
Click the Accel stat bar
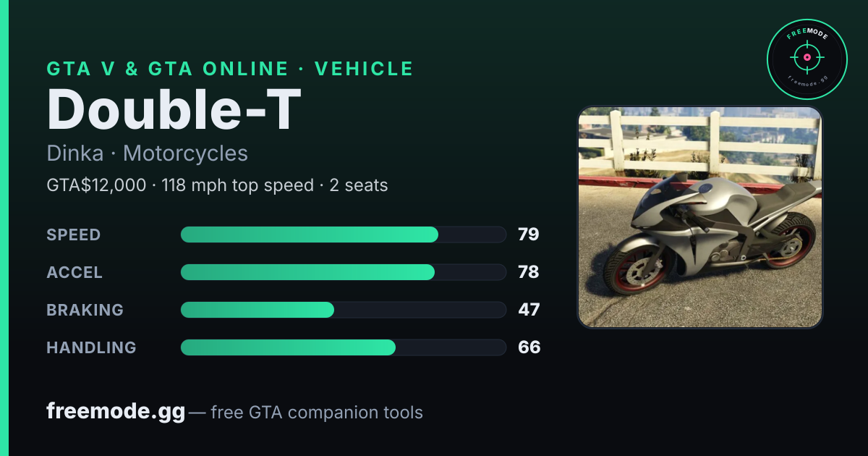point(343,272)
